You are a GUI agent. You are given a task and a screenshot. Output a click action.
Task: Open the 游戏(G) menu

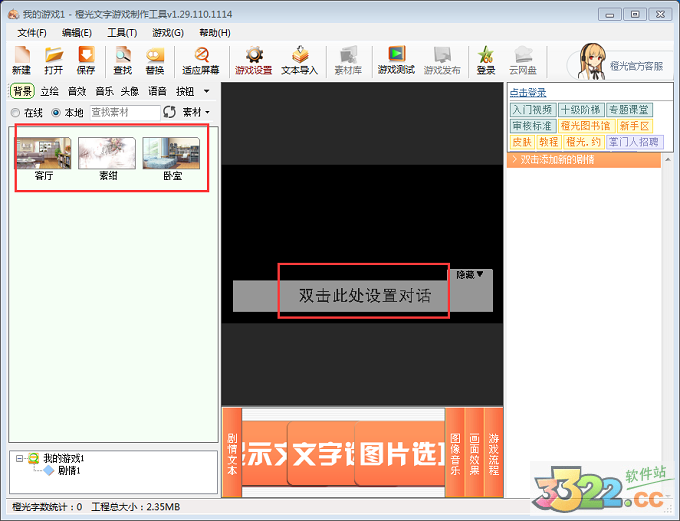(x=168, y=33)
